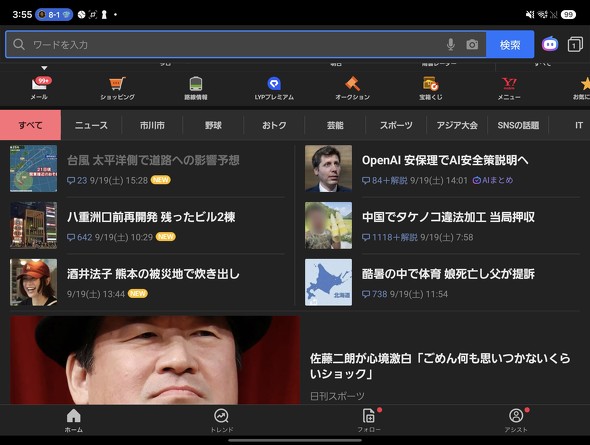Tap the battery indicator showing 99
Screen dimensions: 590x445
pos(568,15)
